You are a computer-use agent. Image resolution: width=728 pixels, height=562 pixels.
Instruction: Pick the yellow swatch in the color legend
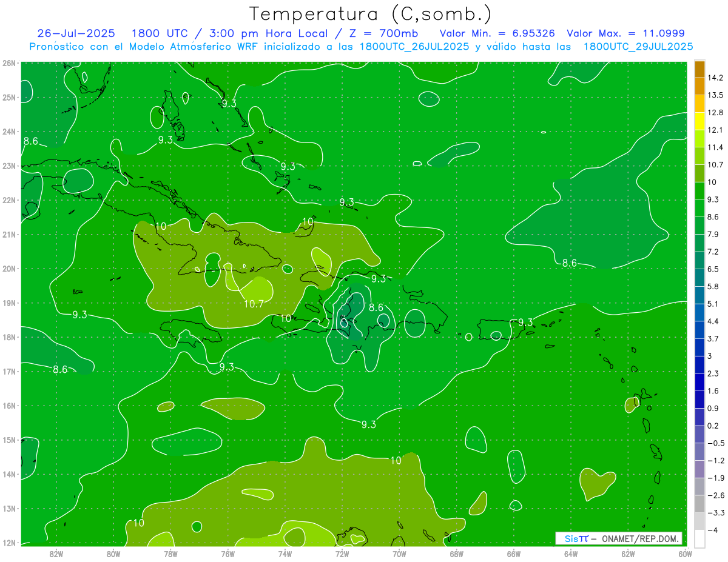point(699,122)
